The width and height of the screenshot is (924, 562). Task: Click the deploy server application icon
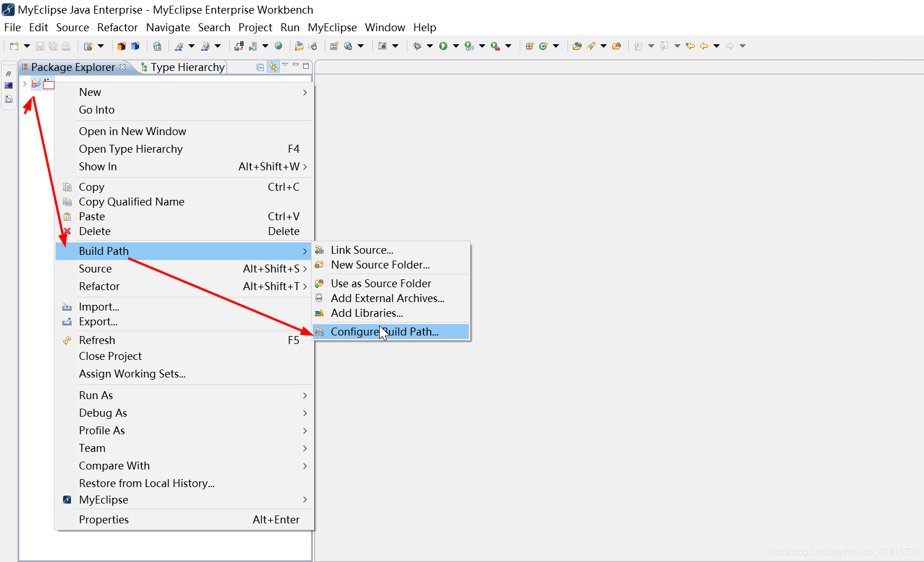point(239,46)
